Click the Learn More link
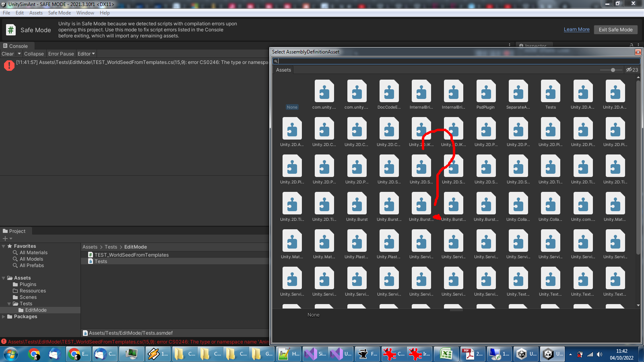The image size is (644, 362). click(576, 29)
